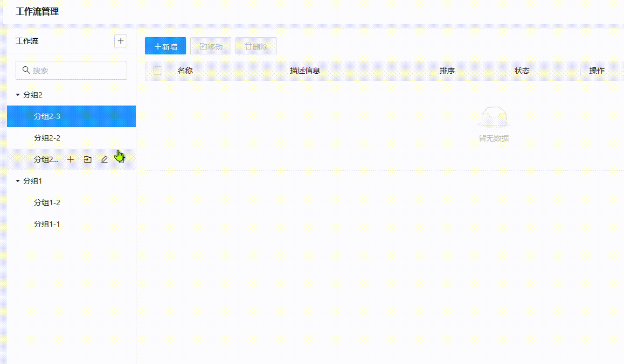The image size is (624, 364).
Task: Select tree item 分组2-3
Action: (47, 116)
